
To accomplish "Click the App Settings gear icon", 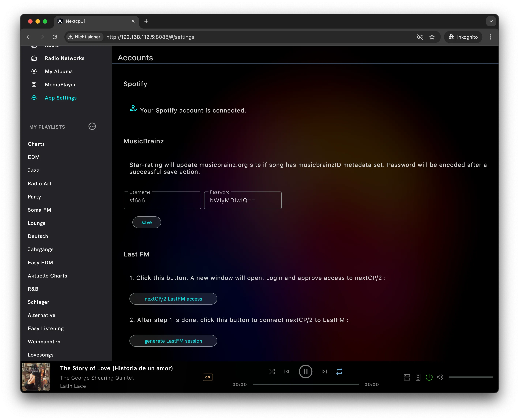I will (x=34, y=98).
